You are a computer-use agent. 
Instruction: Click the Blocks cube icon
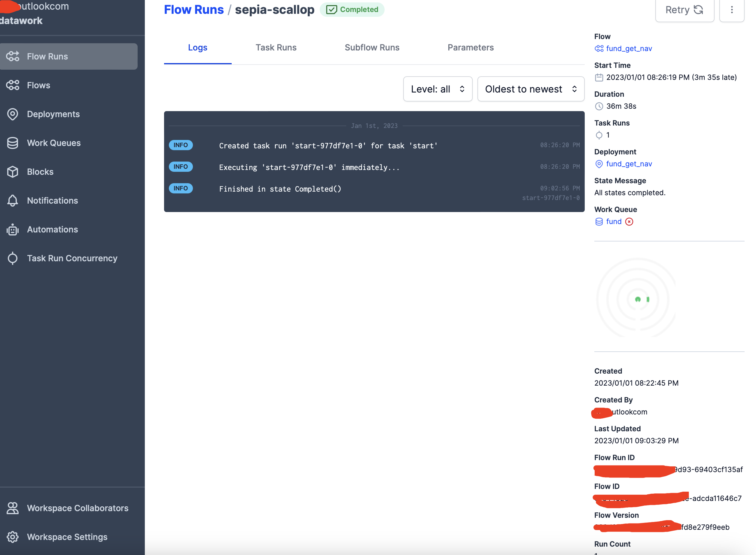[13, 172]
